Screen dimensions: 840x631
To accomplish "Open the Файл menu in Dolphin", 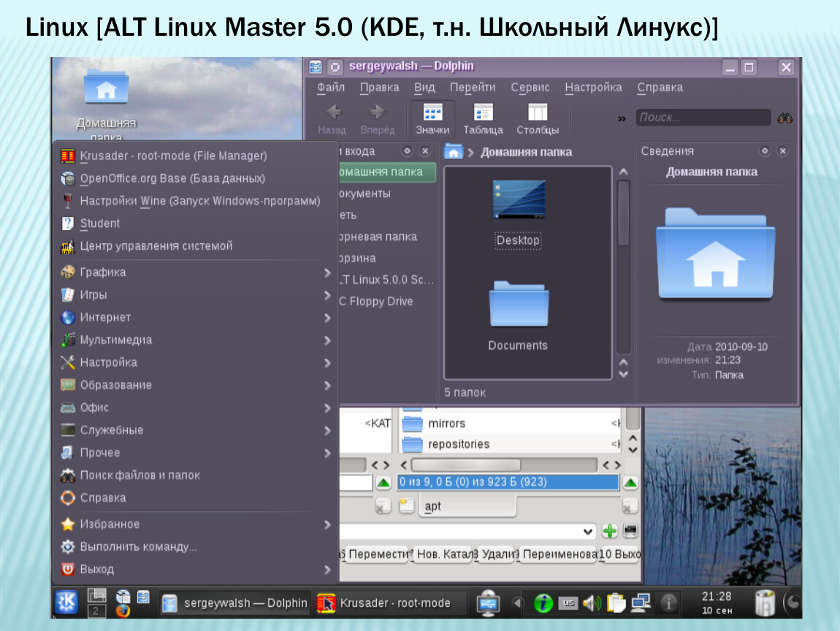I will click(331, 88).
